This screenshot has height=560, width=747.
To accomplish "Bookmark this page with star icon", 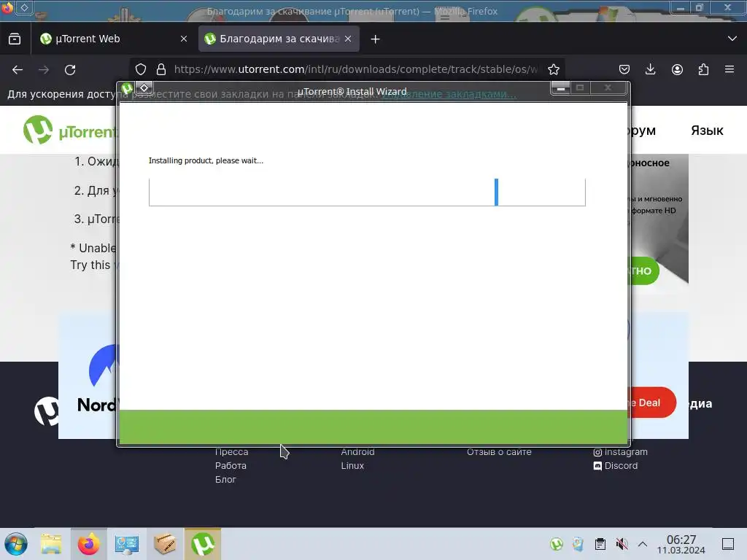I will (x=554, y=69).
